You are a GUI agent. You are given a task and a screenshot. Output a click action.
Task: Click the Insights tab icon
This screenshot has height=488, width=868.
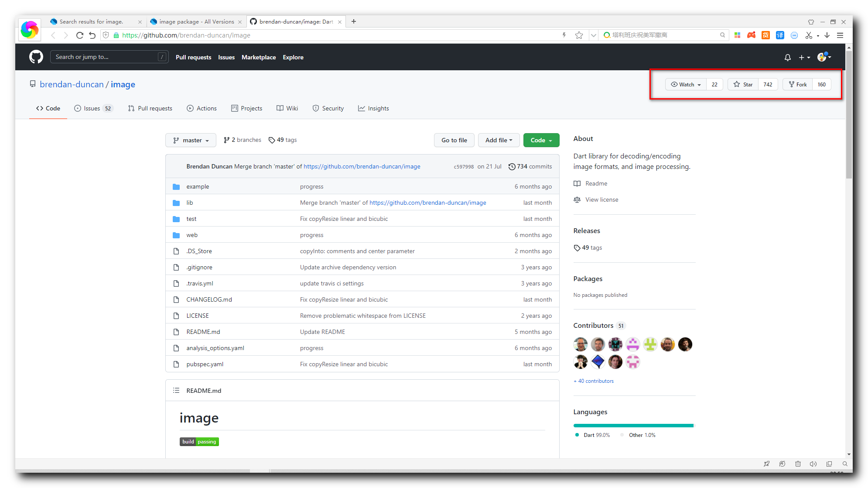pos(362,109)
